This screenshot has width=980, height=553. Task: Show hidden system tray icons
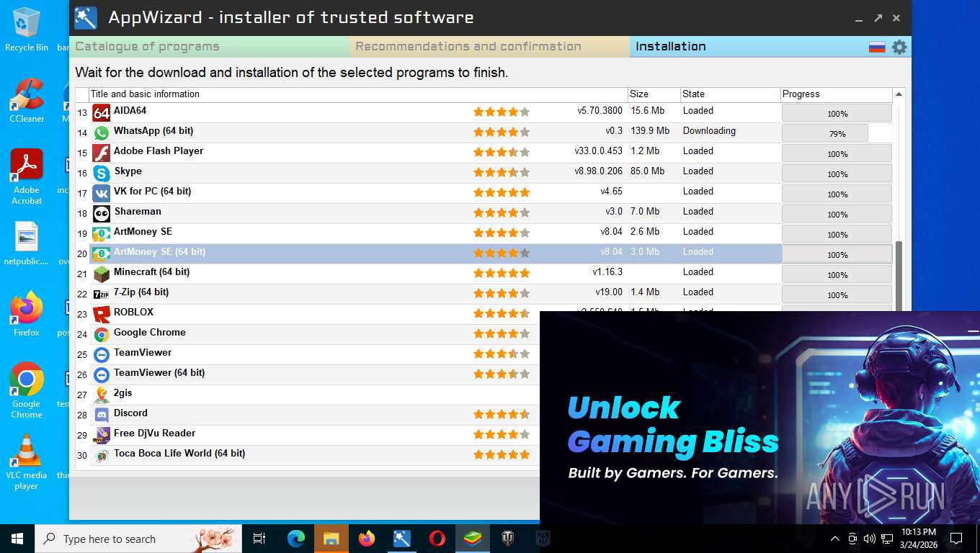pos(835,539)
